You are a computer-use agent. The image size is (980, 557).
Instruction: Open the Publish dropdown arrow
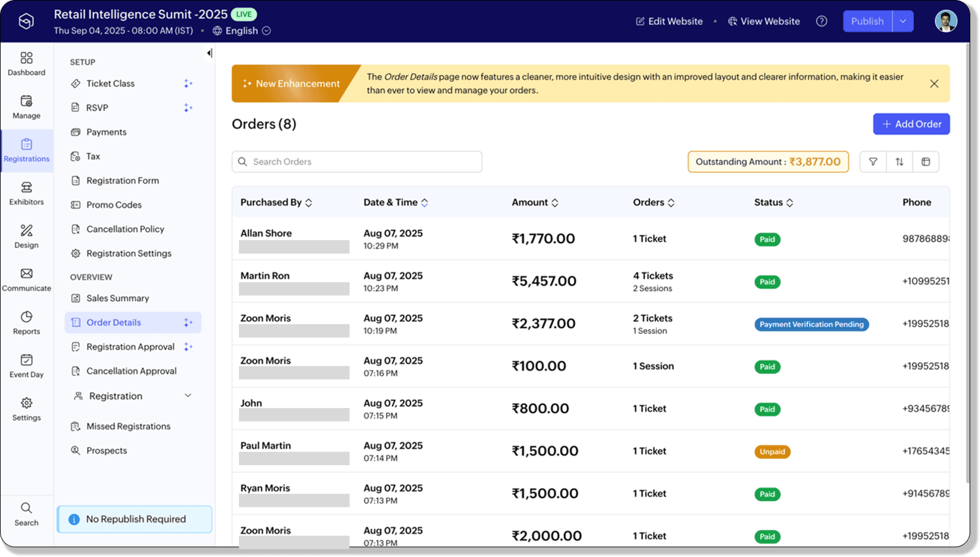[903, 21]
